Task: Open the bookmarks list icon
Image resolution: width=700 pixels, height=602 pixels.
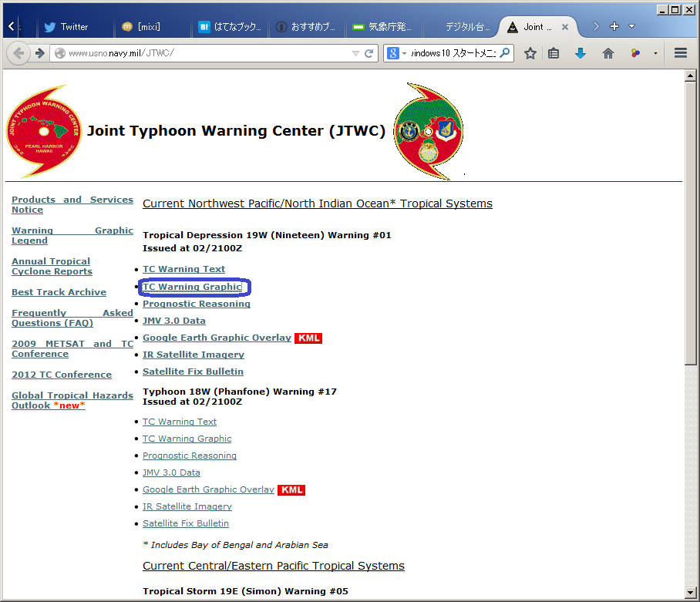Action: tap(554, 53)
